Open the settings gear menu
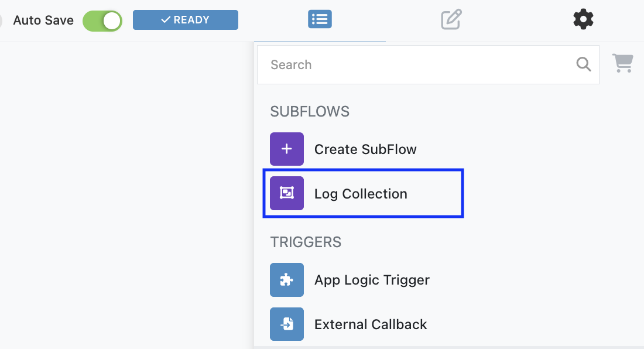Screen dimensions: 644x349 click(x=583, y=19)
